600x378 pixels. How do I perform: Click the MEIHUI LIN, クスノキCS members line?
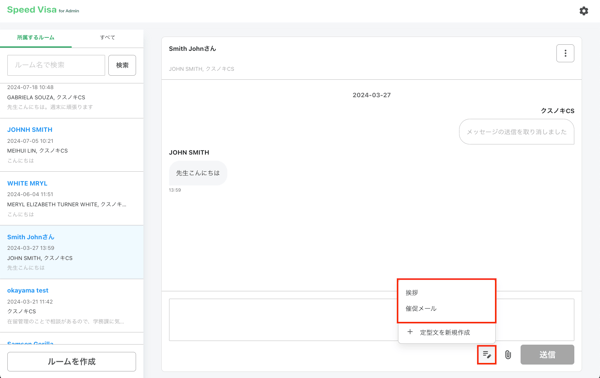pos(38,151)
